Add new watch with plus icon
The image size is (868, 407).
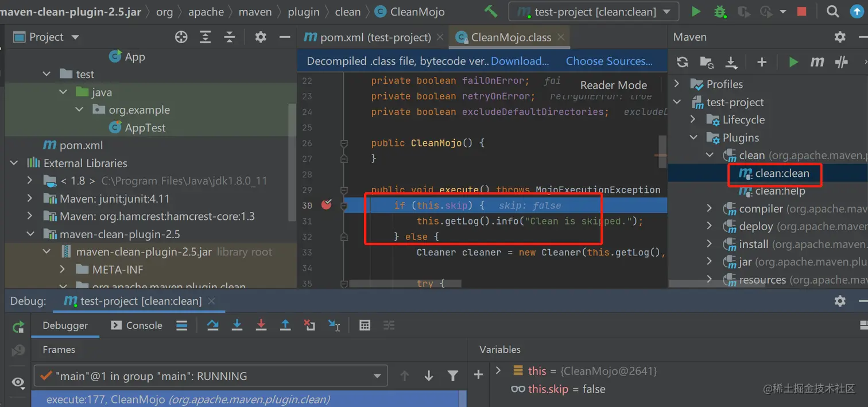(478, 375)
